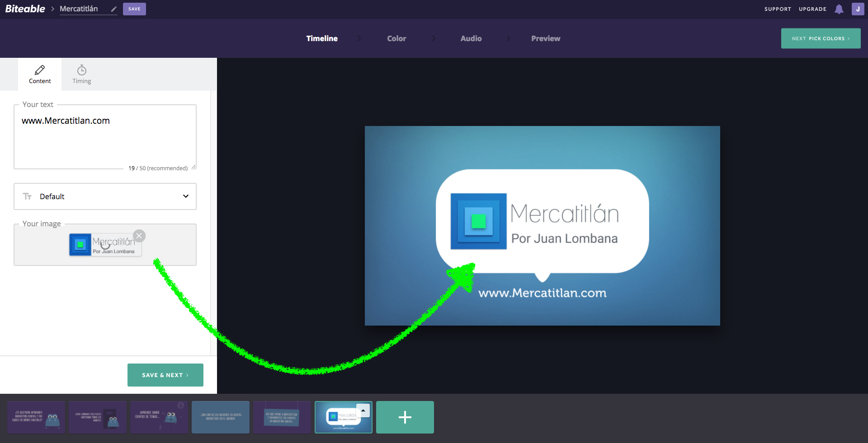Open scene options arrow on selected thumbnail

click(x=363, y=410)
